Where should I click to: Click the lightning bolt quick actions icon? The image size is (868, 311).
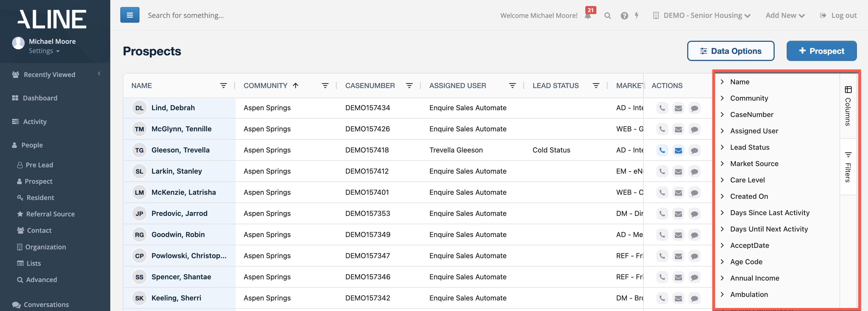[636, 16]
